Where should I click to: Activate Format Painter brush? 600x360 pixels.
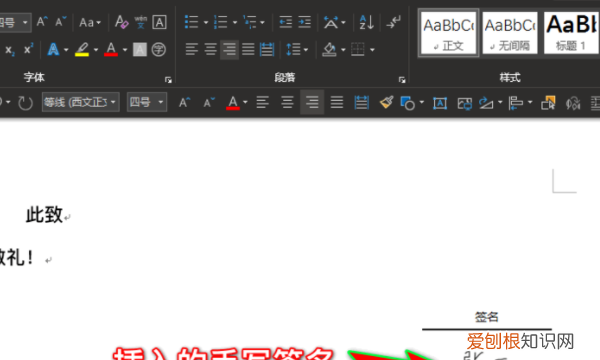pyautogui.click(x=386, y=103)
